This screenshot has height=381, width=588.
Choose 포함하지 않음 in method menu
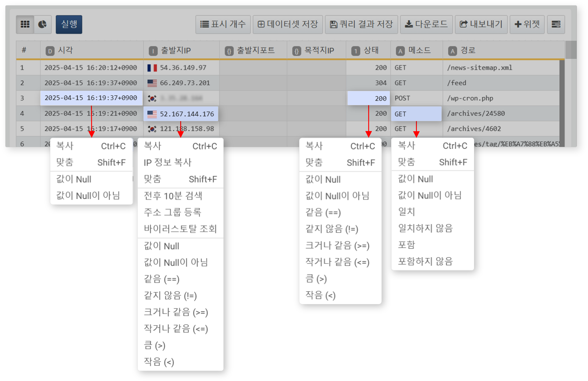[433, 261]
